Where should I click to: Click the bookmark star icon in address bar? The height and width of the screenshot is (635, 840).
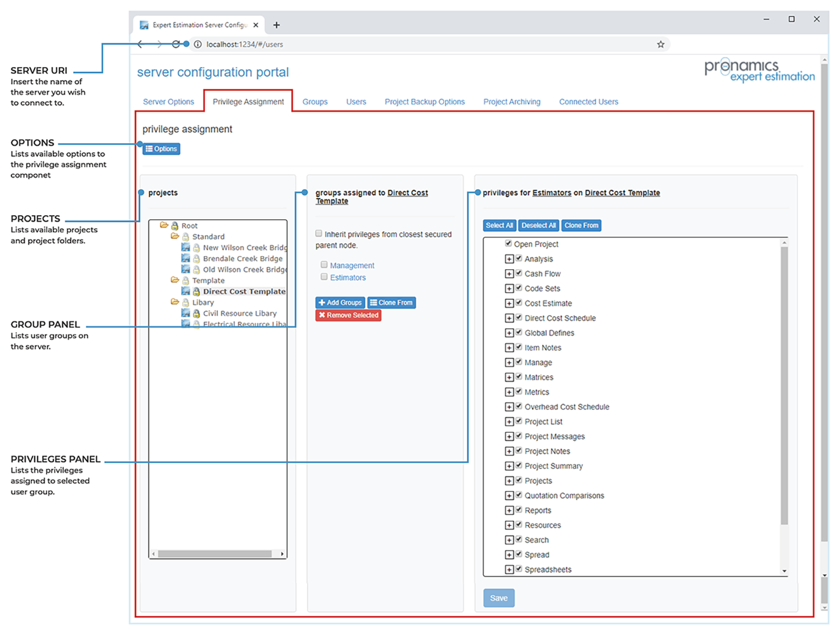click(661, 44)
